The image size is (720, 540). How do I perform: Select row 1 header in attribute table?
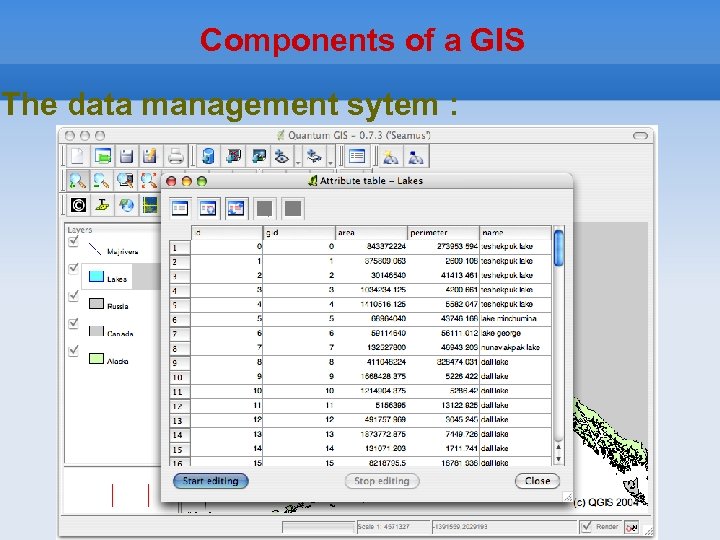(x=180, y=248)
